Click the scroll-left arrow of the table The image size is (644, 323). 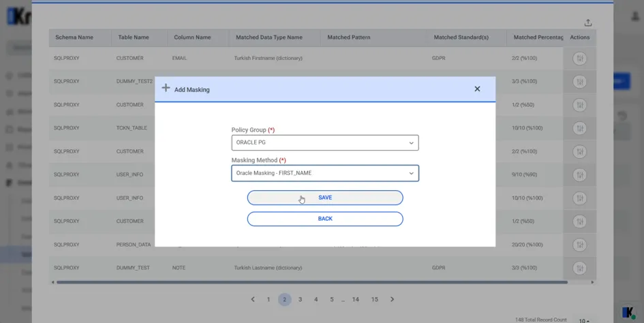pyautogui.click(x=52, y=282)
